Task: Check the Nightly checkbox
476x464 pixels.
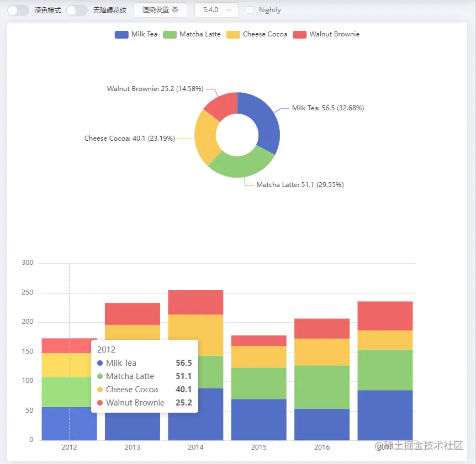Action: [x=250, y=10]
